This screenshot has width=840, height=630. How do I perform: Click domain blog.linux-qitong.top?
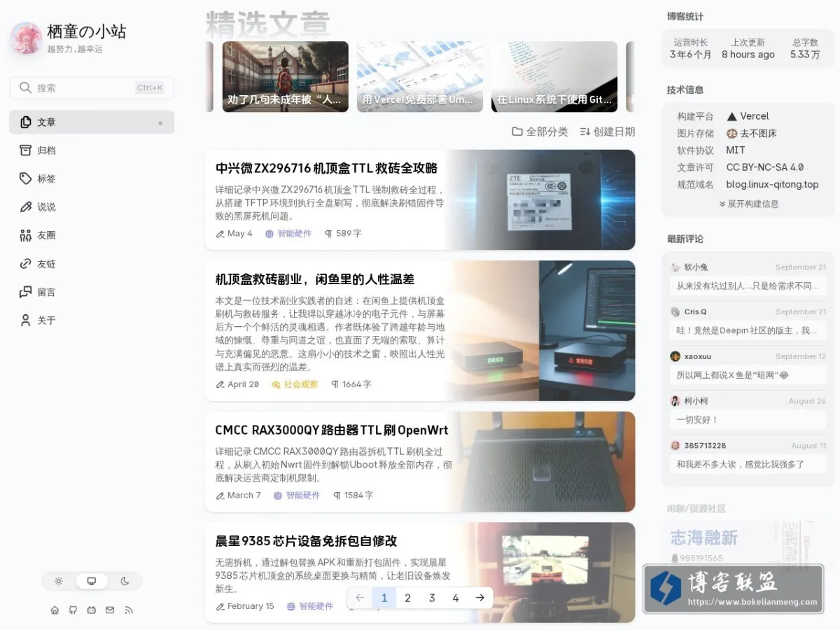[772, 184]
